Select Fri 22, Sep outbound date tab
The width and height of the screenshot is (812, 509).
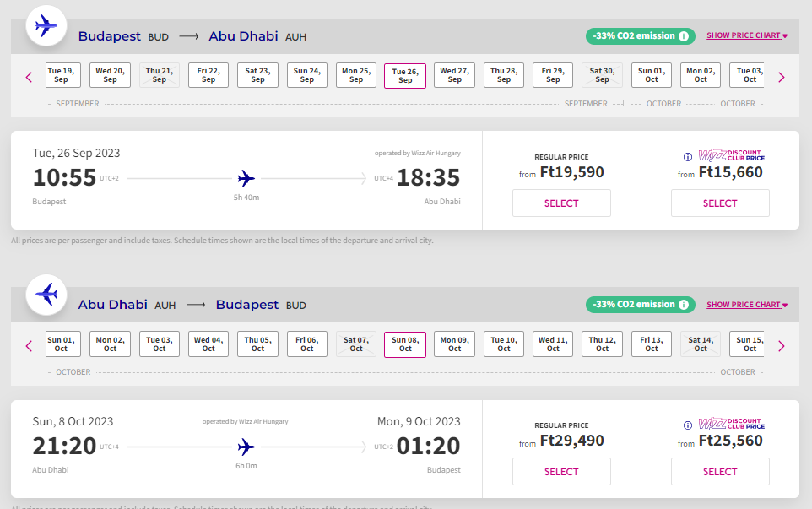(208, 75)
